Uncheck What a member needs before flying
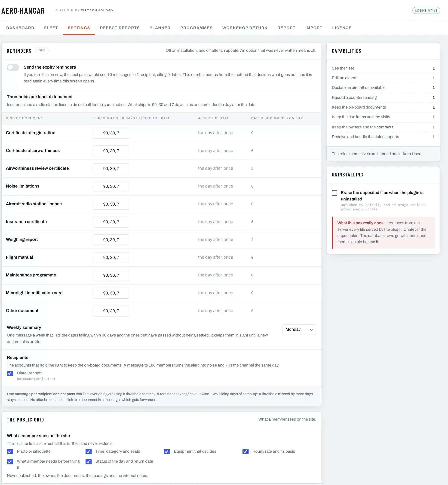Image resolution: width=448 pixels, height=485 pixels. [10, 461]
